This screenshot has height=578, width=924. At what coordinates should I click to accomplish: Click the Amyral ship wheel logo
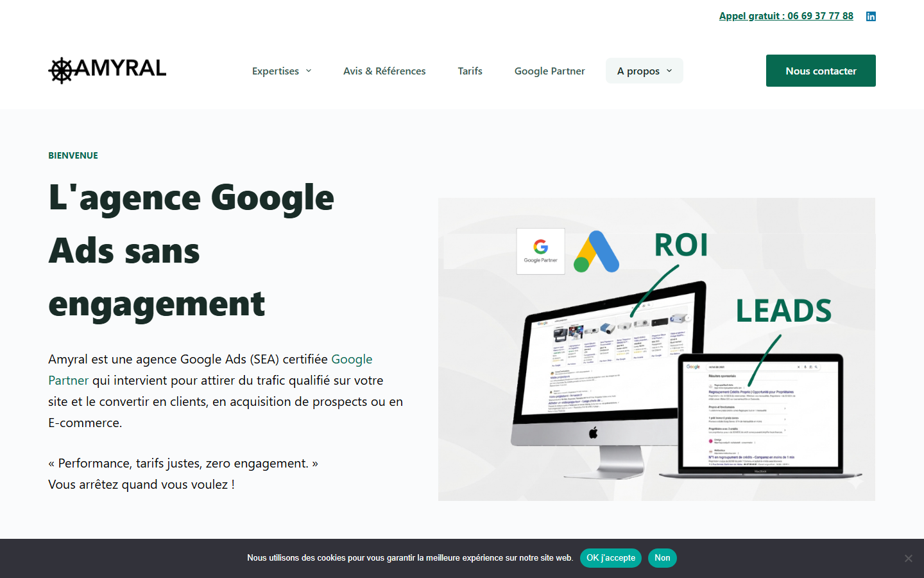coord(62,71)
